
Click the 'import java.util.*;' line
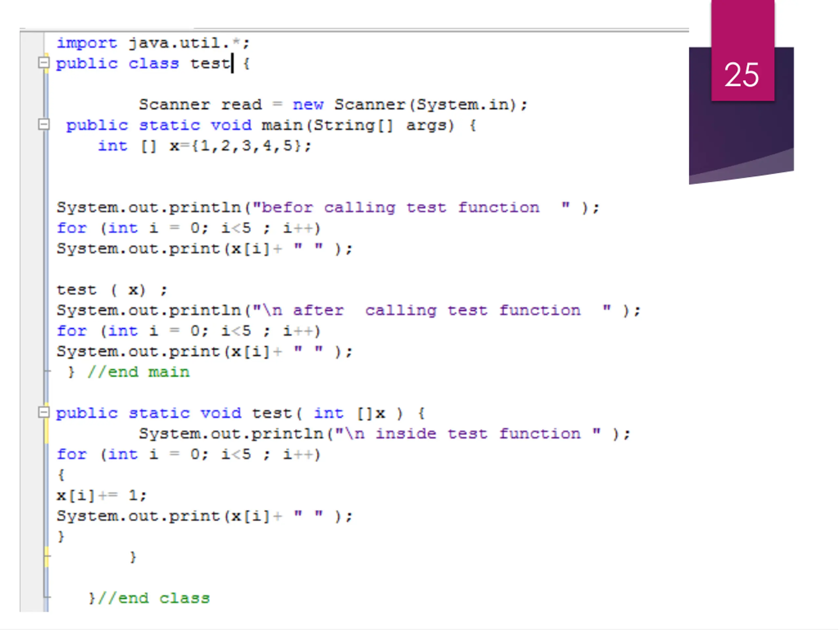(153, 43)
